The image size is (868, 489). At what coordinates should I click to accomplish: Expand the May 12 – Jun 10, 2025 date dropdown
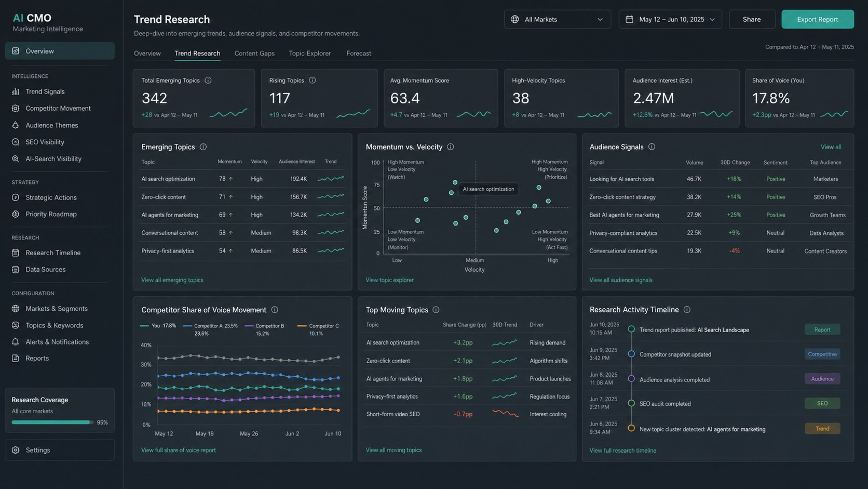tap(670, 19)
